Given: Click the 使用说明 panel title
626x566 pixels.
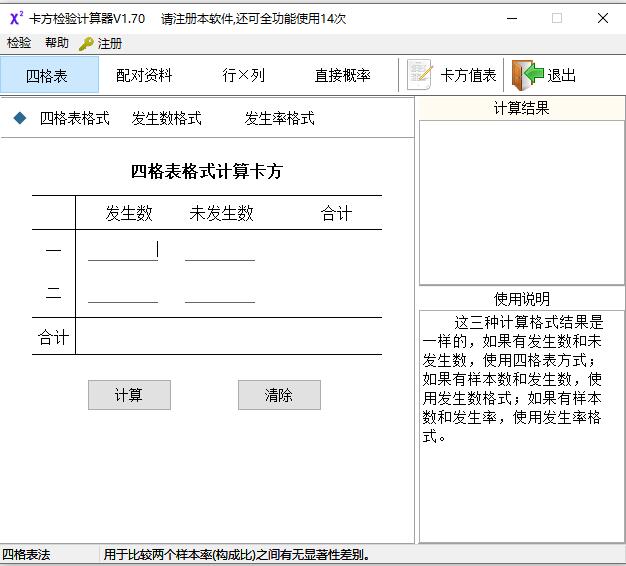Looking at the screenshot, I should (x=521, y=299).
